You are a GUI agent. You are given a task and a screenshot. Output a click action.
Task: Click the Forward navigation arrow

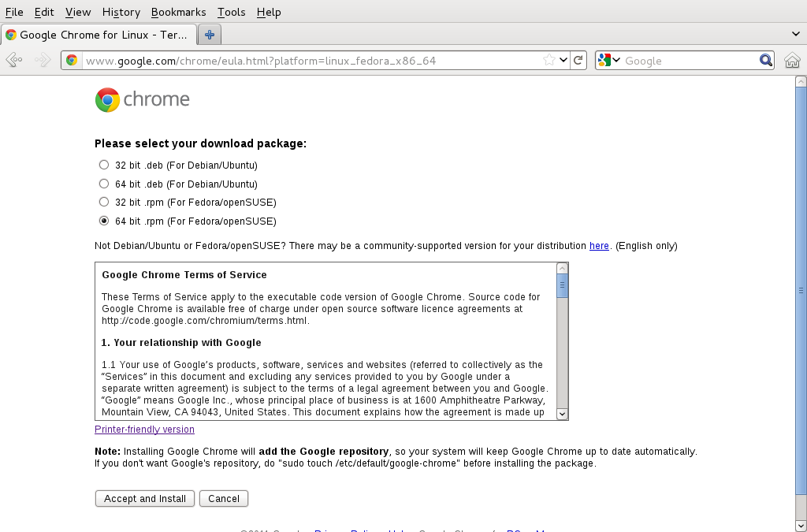tap(43, 61)
